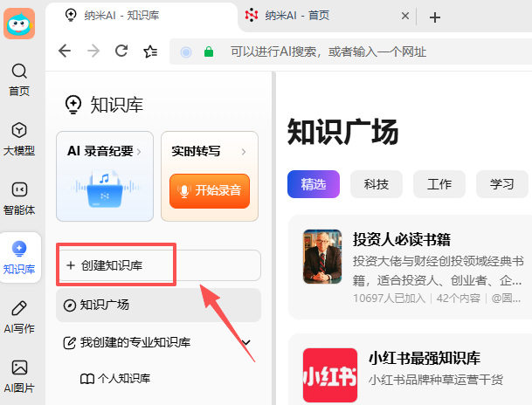Select the 科技 category tab

377,184
